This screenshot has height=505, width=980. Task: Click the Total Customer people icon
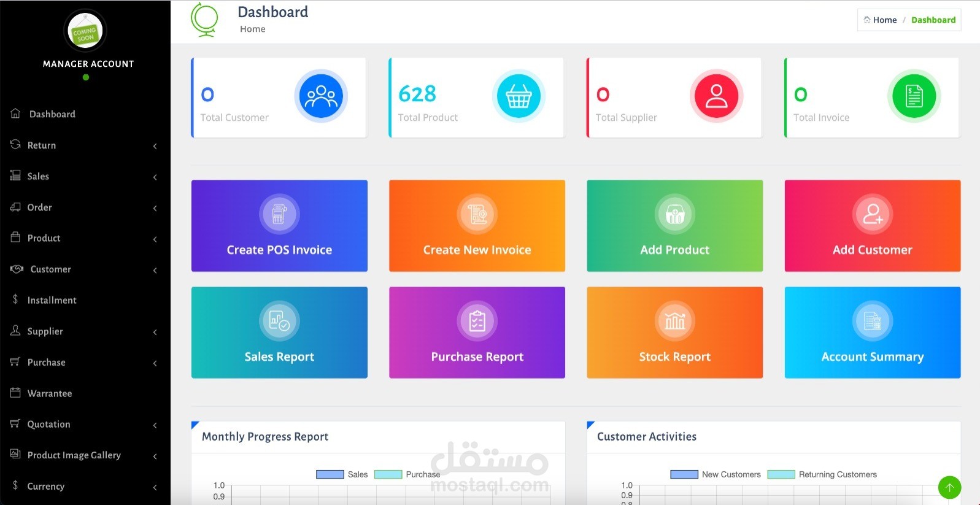coord(321,96)
